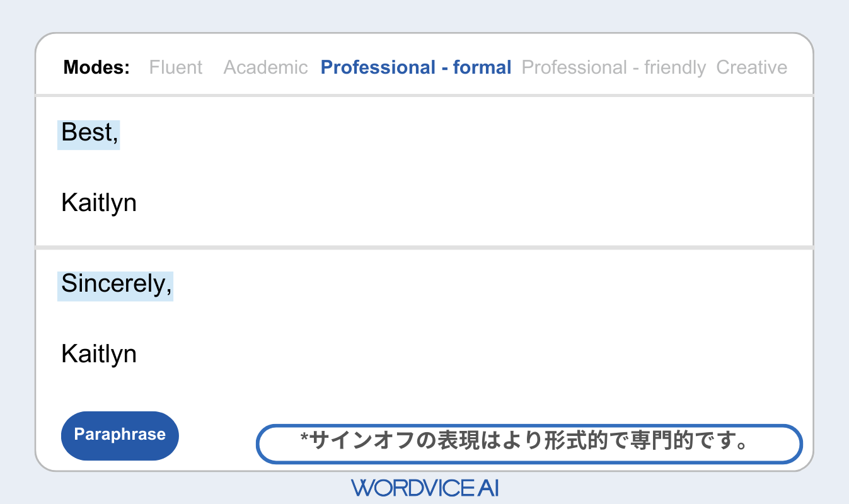The height and width of the screenshot is (504, 849).
Task: Click the Japanese sign-off note box
Action: pos(529,444)
